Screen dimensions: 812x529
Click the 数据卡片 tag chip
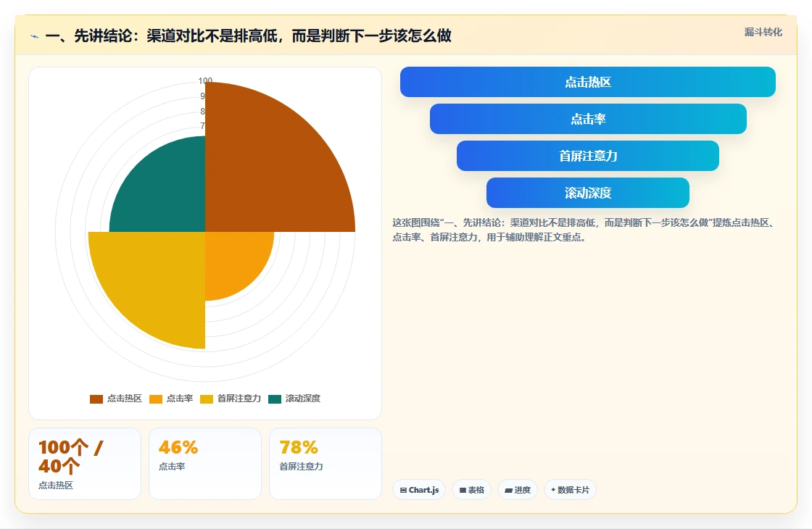(570, 490)
